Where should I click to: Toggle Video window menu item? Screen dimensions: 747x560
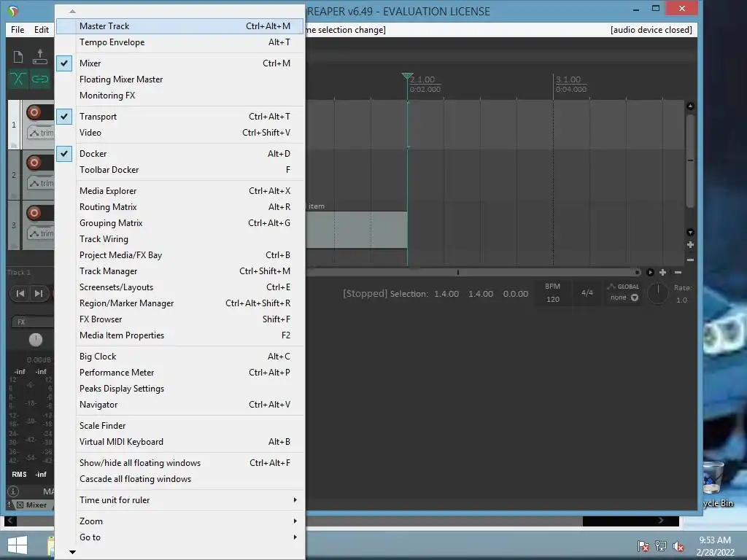click(x=180, y=133)
